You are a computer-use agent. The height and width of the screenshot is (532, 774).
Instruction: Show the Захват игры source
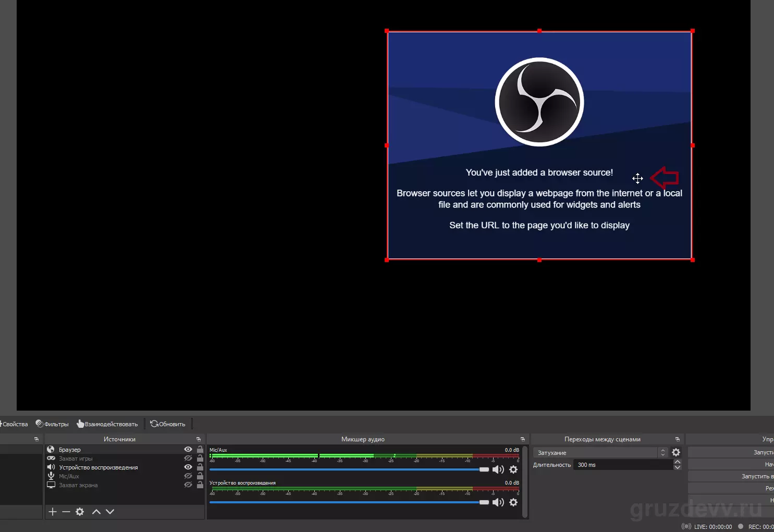188,459
